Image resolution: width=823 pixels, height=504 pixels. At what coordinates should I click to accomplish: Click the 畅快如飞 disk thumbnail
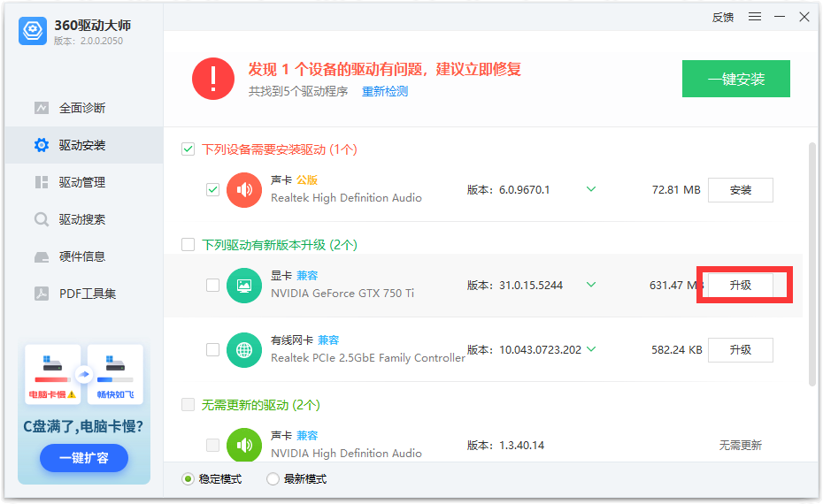pyautogui.click(x=115, y=374)
